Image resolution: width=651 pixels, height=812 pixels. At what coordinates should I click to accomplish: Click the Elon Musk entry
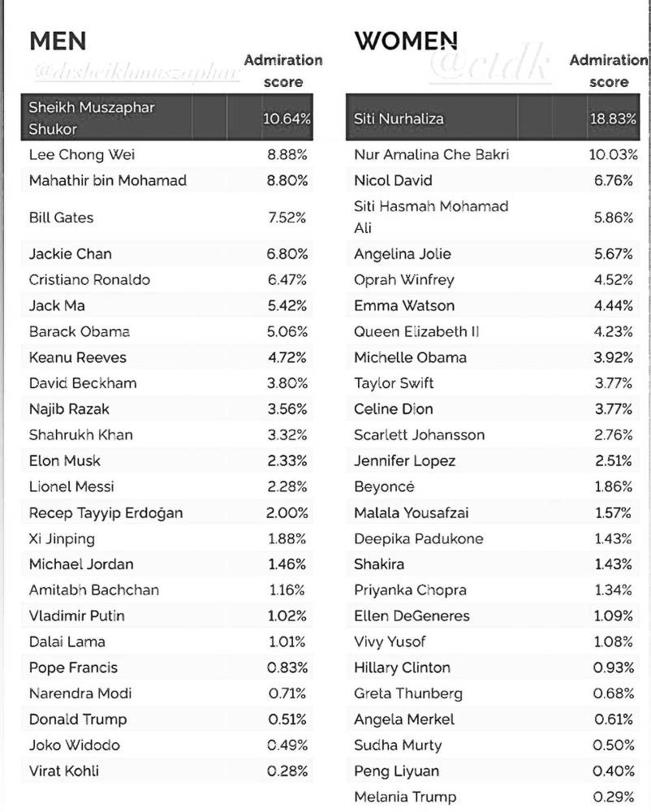pyautogui.click(x=65, y=461)
